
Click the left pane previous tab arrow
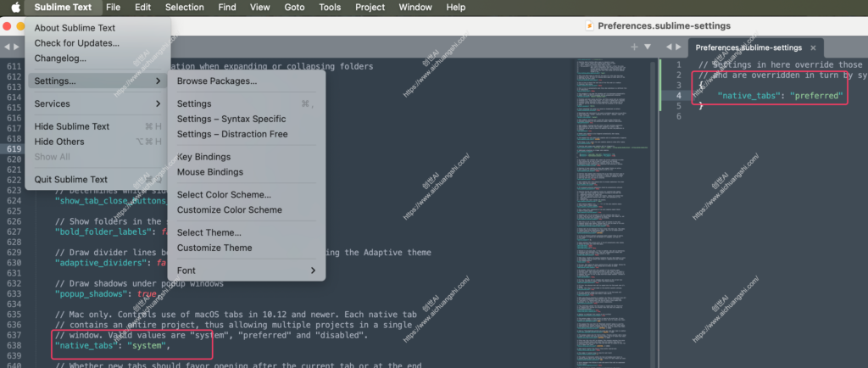pos(7,47)
